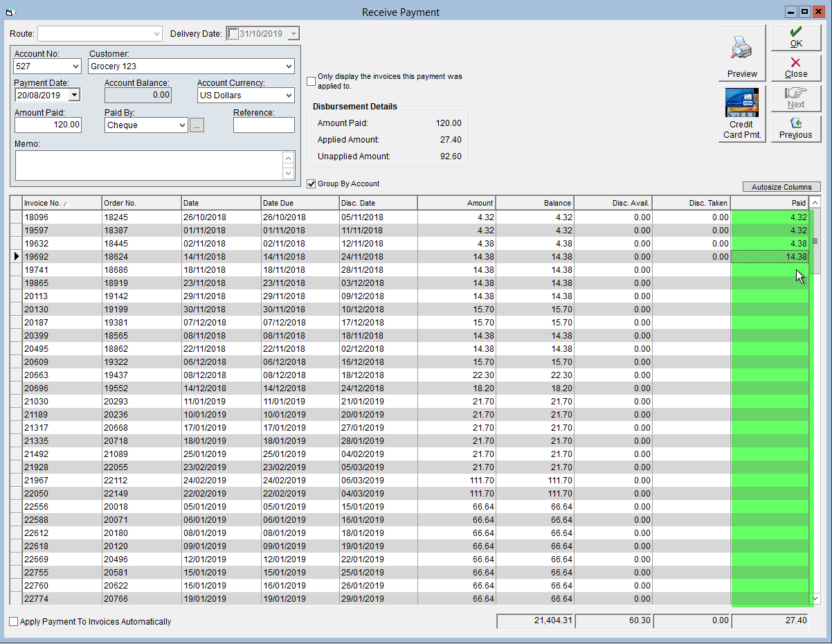832x644 pixels.
Task: Confirm payment with OK checkmark
Action: [x=796, y=38]
